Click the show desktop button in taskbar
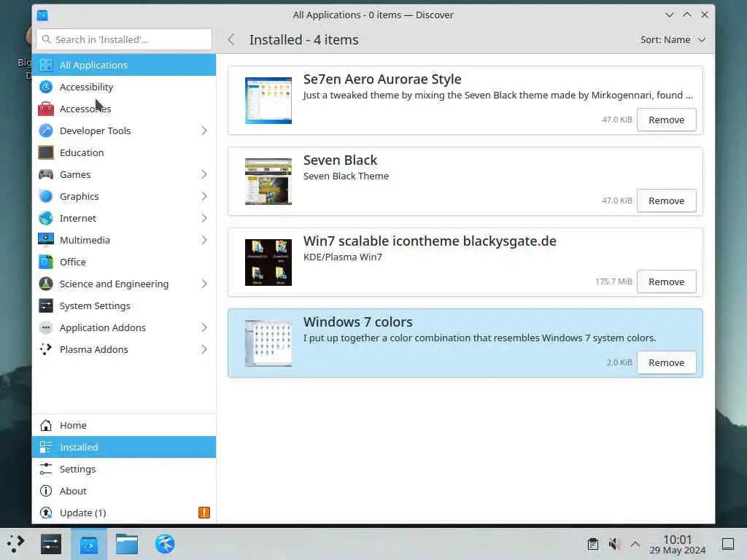Screen dimensions: 747x560 click(727, 544)
